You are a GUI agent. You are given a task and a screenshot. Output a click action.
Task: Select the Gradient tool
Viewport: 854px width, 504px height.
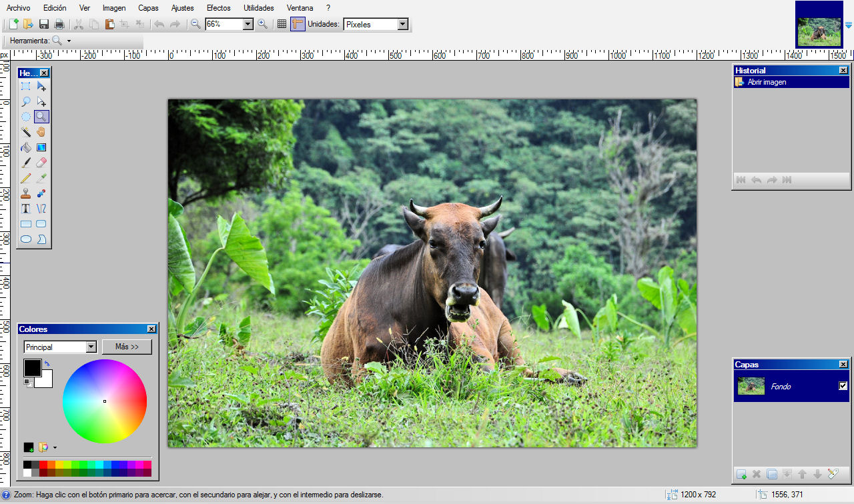[x=42, y=147]
